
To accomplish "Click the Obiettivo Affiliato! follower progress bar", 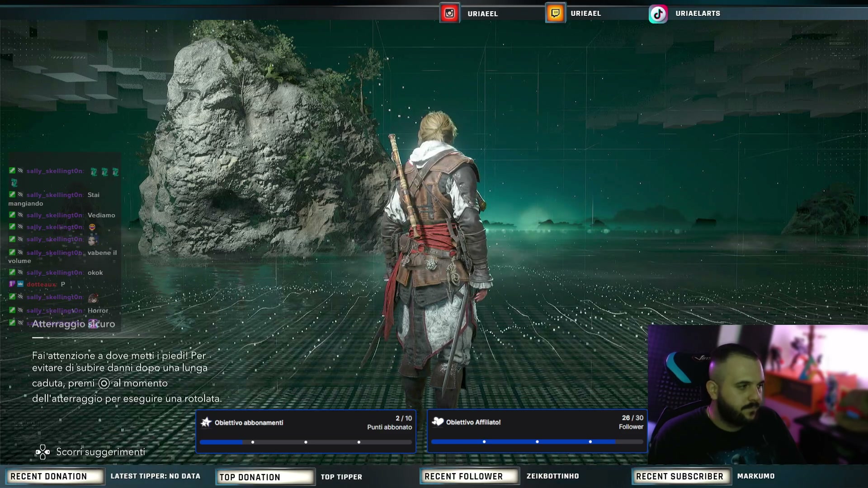I will (537, 441).
